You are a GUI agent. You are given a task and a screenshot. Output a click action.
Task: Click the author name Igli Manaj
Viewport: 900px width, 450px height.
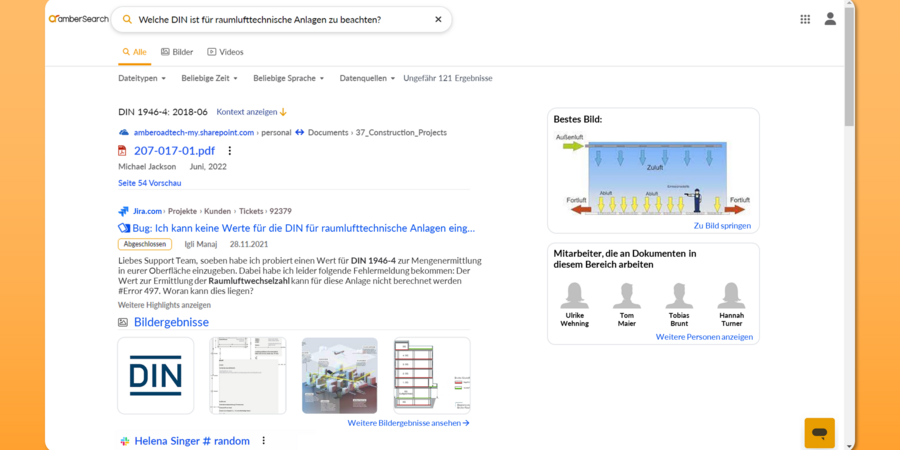201,244
